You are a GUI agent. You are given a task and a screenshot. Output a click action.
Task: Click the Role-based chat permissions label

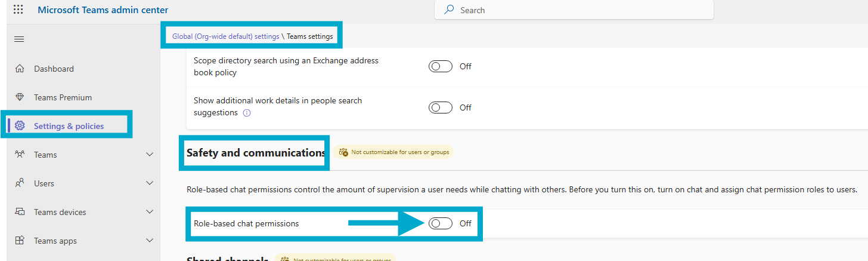(246, 223)
